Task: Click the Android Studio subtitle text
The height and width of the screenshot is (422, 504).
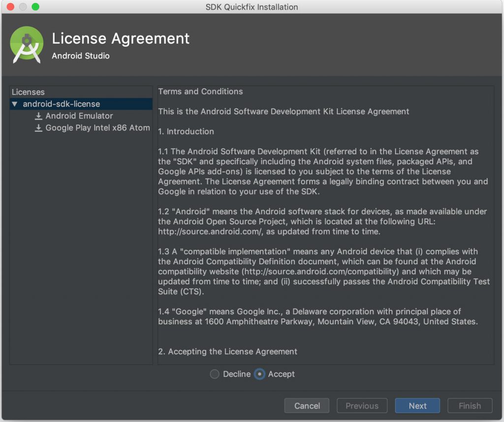Action: (81, 56)
